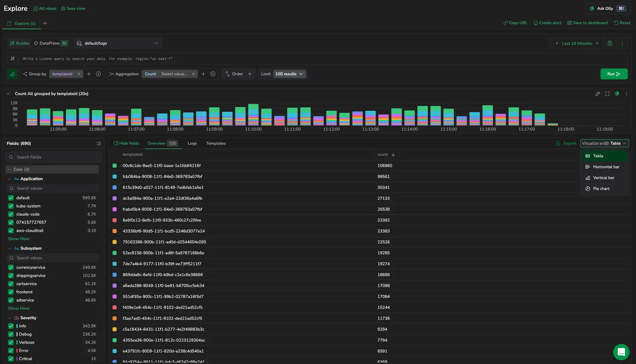Image resolution: width=636 pixels, height=364 pixels.
Task: Choose Pie chart visualization
Action: pyautogui.click(x=604, y=189)
